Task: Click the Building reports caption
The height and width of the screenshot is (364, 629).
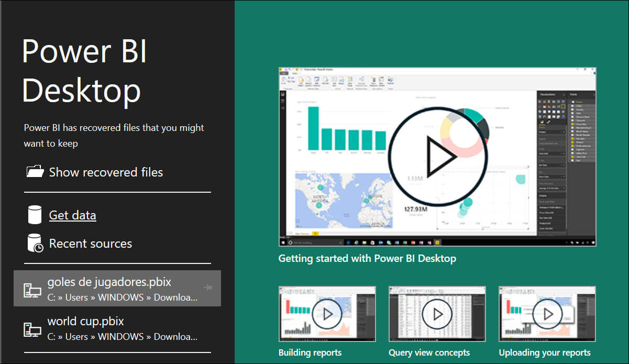Action: tap(310, 352)
